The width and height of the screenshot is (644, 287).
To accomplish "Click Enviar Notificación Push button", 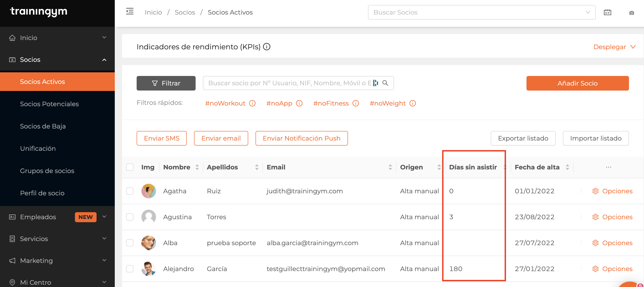I will click(301, 138).
